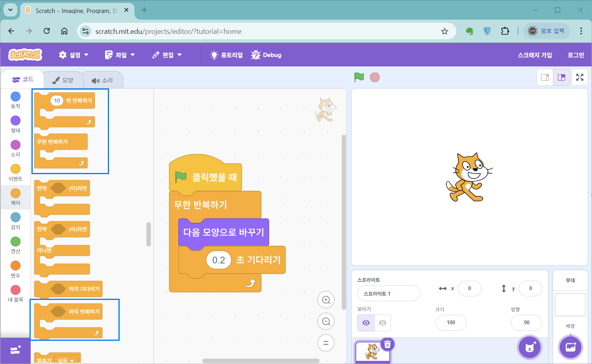Zoom out the code workspace
This screenshot has width=592, height=364.
click(x=326, y=322)
